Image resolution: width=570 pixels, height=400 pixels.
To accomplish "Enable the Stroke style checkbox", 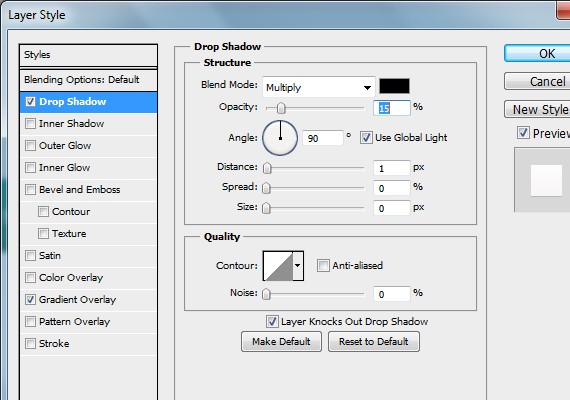I will pos(31,343).
